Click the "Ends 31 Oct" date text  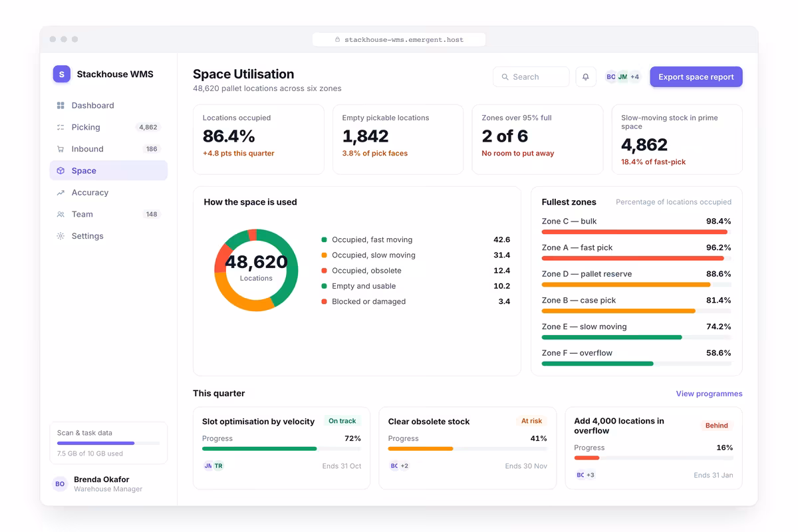coord(342,466)
